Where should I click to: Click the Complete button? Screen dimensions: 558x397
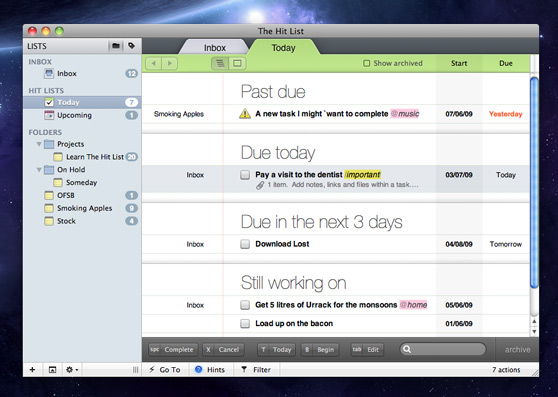tap(173, 350)
